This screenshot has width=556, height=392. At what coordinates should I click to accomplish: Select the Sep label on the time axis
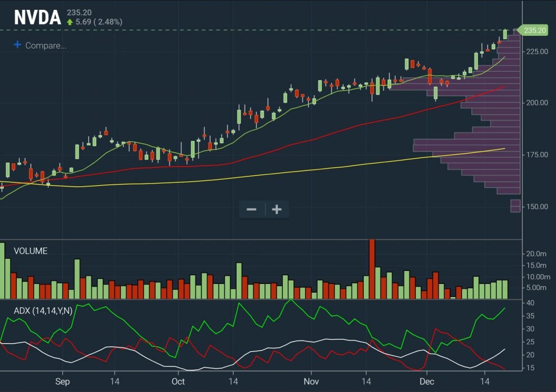coord(62,382)
